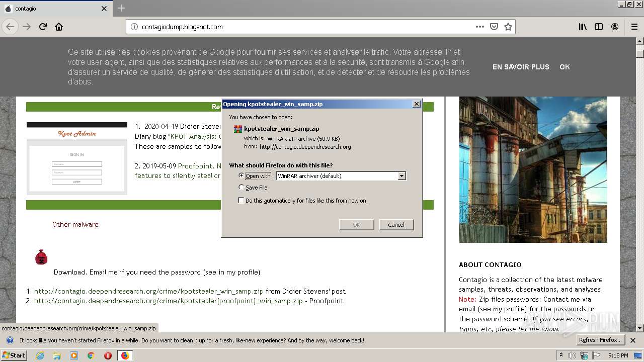Open a new tab with the plus button
644x362 pixels.
click(x=121, y=9)
